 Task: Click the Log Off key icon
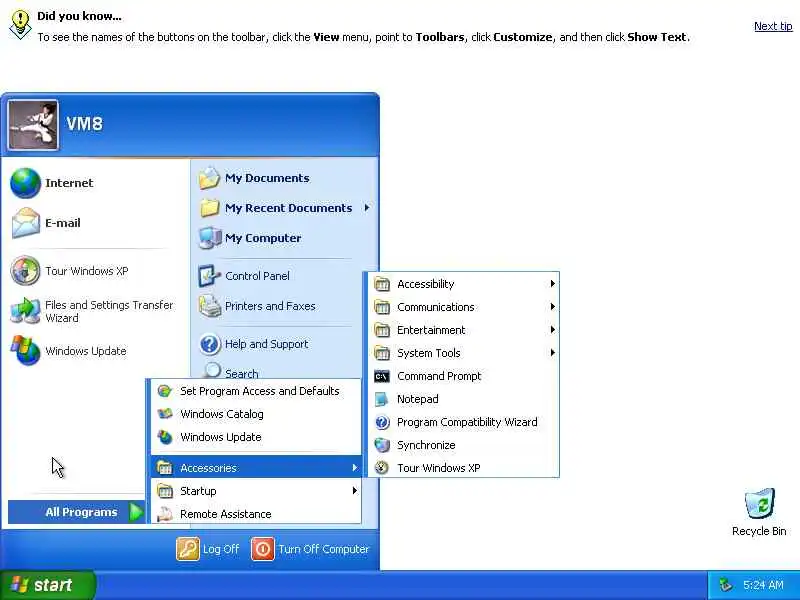click(188, 549)
